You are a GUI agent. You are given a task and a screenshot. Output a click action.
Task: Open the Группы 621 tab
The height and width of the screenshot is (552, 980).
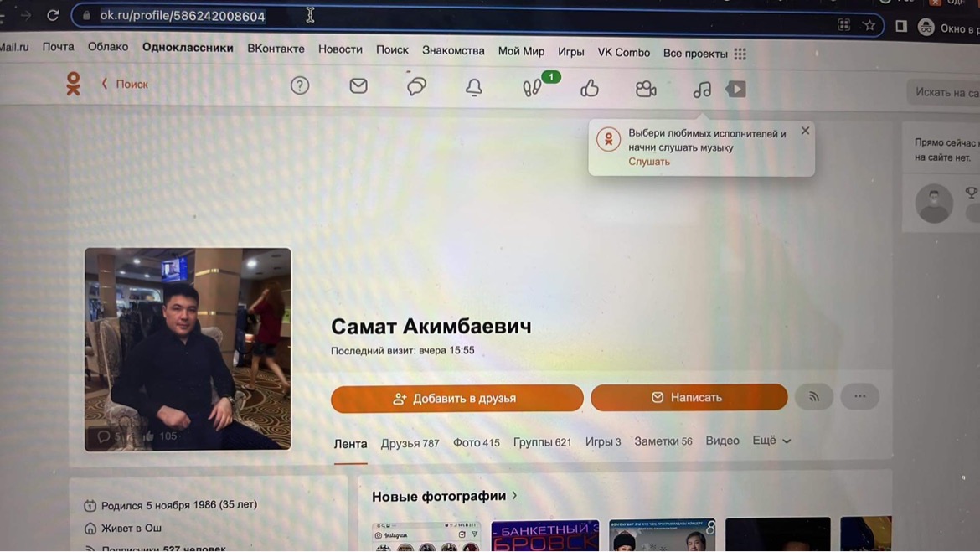(x=543, y=442)
